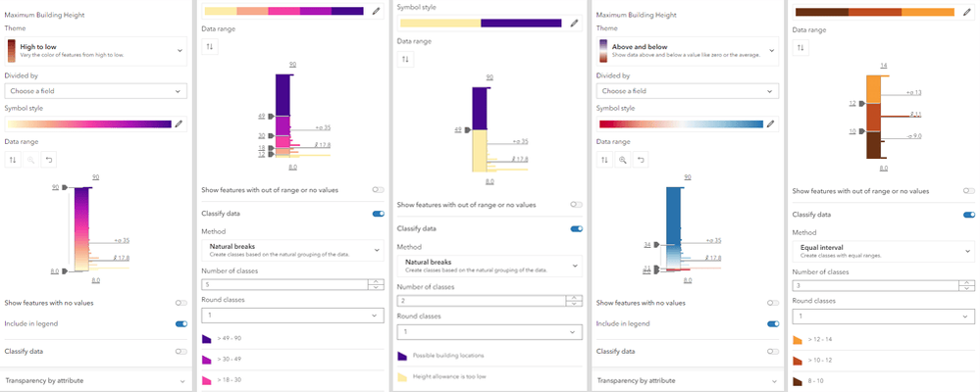
Task: Turn off Classify data in the Equal interval panel
Action: click(x=968, y=214)
